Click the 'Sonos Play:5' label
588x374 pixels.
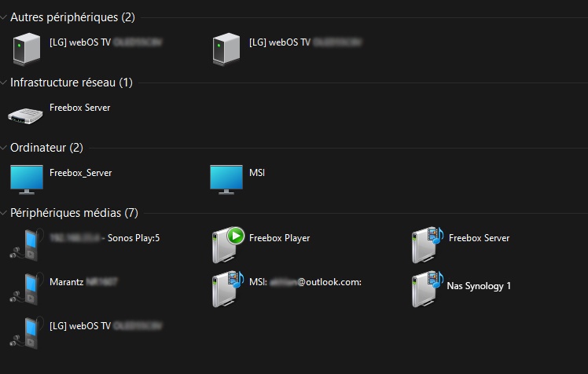click(134, 238)
